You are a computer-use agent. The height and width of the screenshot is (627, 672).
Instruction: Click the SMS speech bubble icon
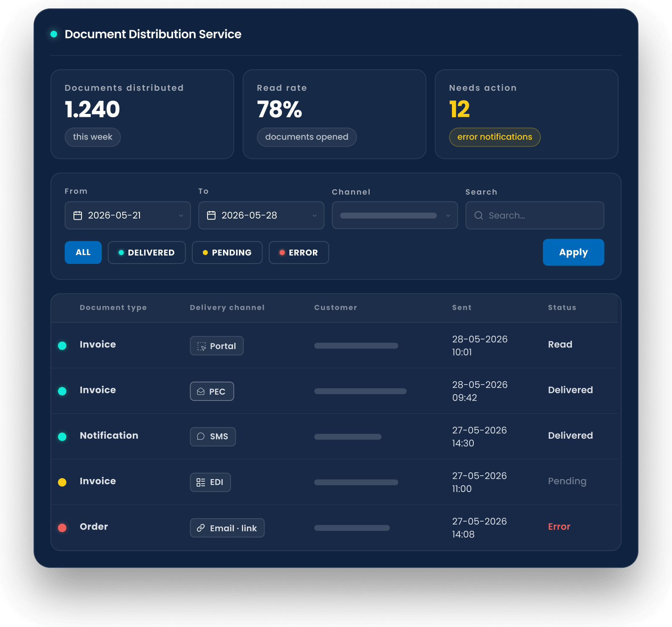coord(201,437)
